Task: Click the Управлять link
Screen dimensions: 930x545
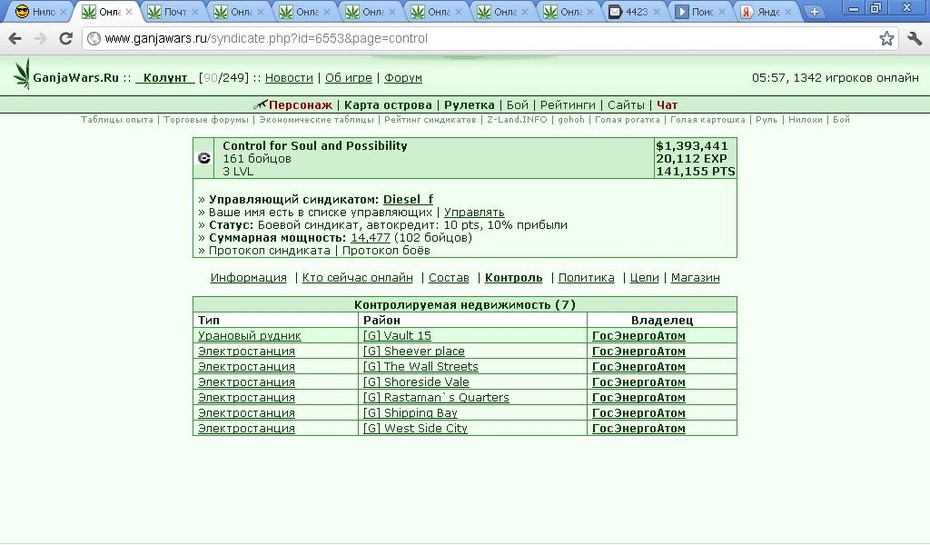Action: pos(474,212)
